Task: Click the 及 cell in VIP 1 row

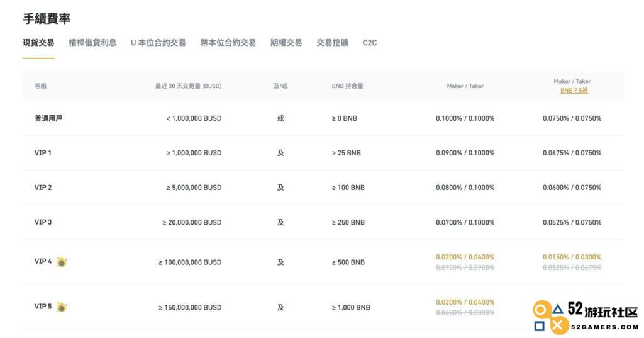Action: coord(280,153)
